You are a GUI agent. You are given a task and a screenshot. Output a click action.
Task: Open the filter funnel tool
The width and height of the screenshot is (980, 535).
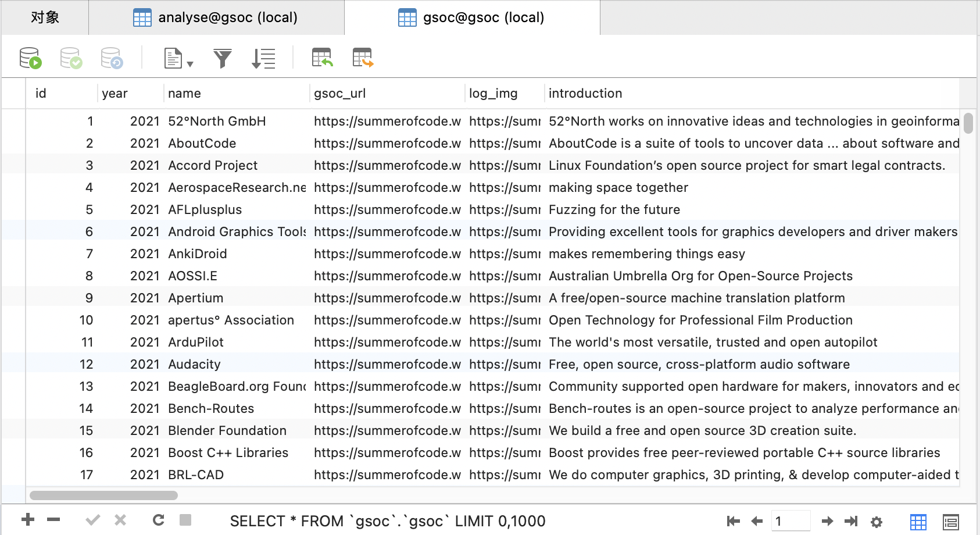pyautogui.click(x=223, y=58)
